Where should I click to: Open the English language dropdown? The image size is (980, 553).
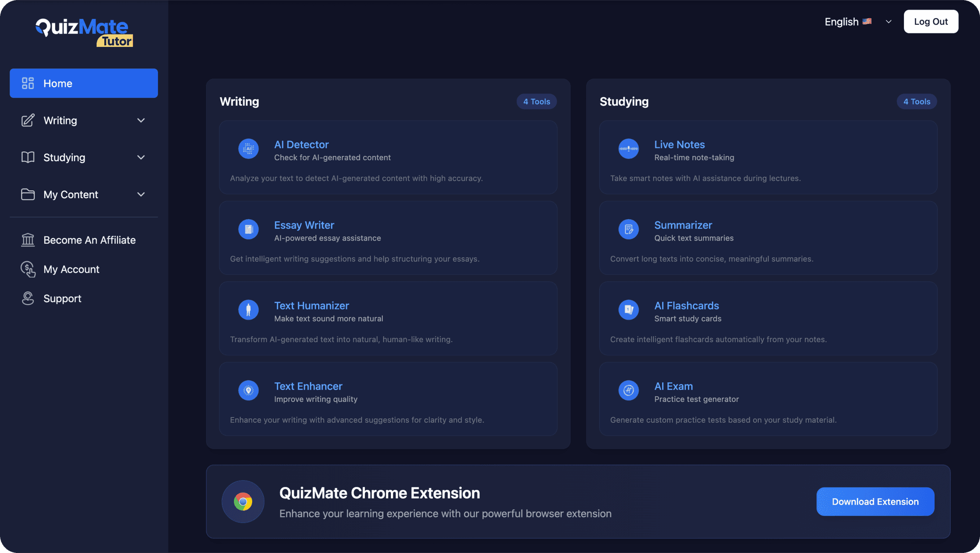click(x=857, y=22)
